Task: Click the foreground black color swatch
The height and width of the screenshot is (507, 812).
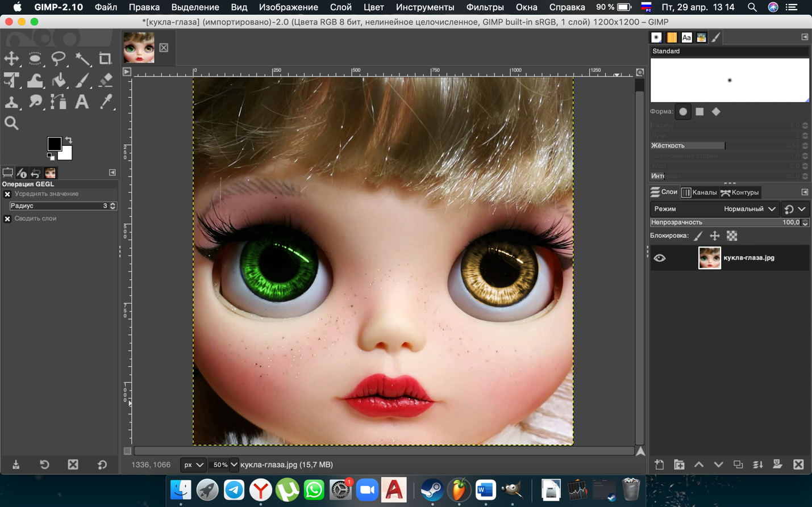Action: click(x=53, y=143)
